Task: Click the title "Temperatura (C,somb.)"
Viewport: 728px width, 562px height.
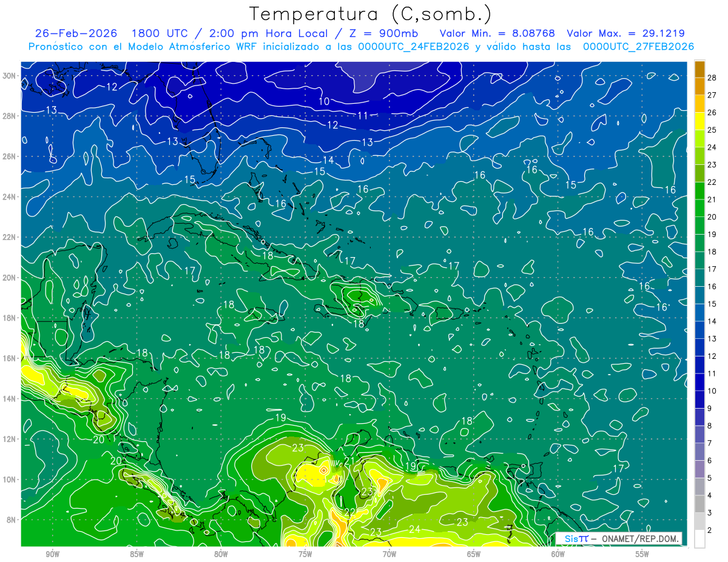Action: [371, 14]
